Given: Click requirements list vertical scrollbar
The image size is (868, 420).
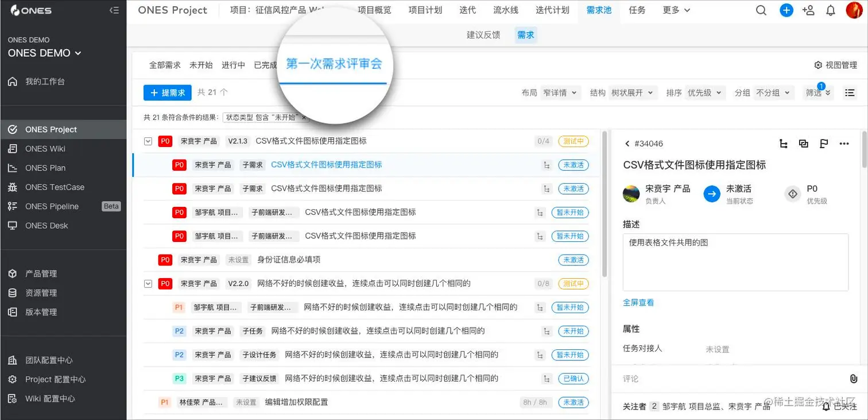Looking at the screenshot, I should [x=604, y=204].
